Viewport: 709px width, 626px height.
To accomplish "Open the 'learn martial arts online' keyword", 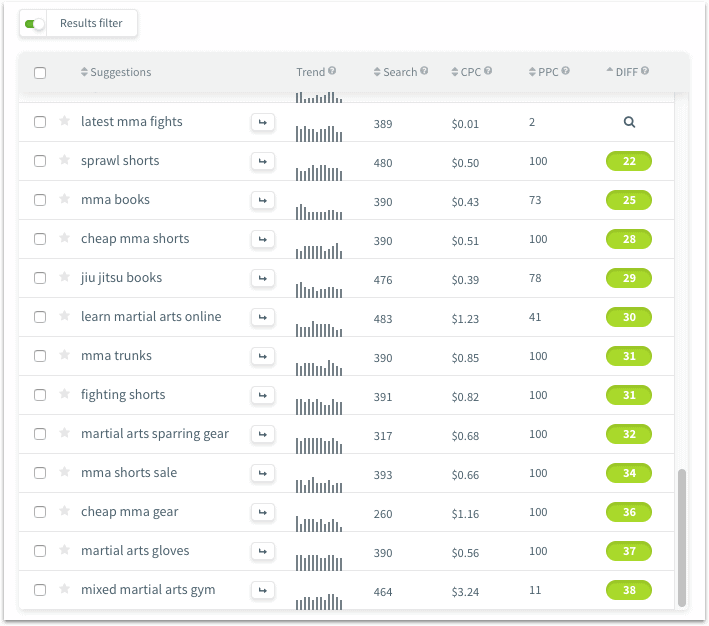I will coord(151,317).
